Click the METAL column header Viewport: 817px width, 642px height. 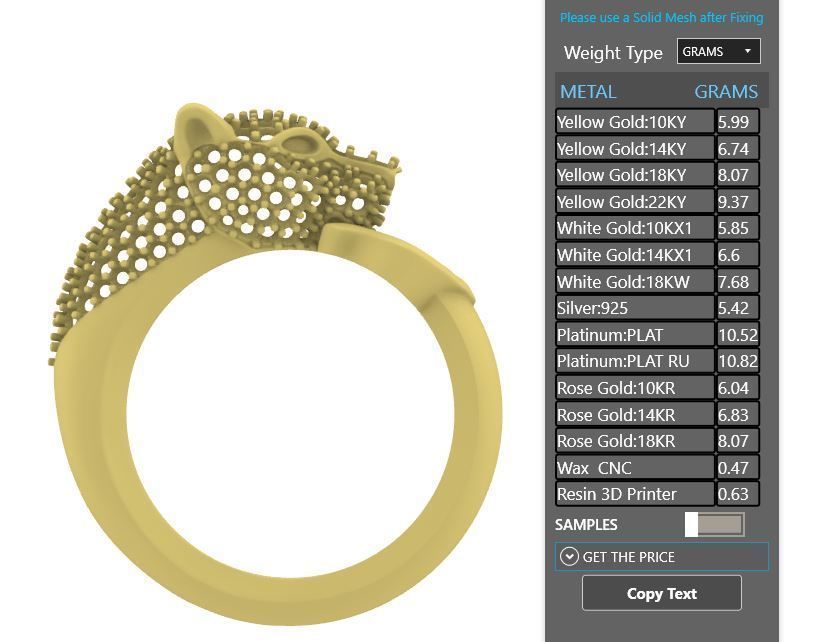tap(588, 92)
